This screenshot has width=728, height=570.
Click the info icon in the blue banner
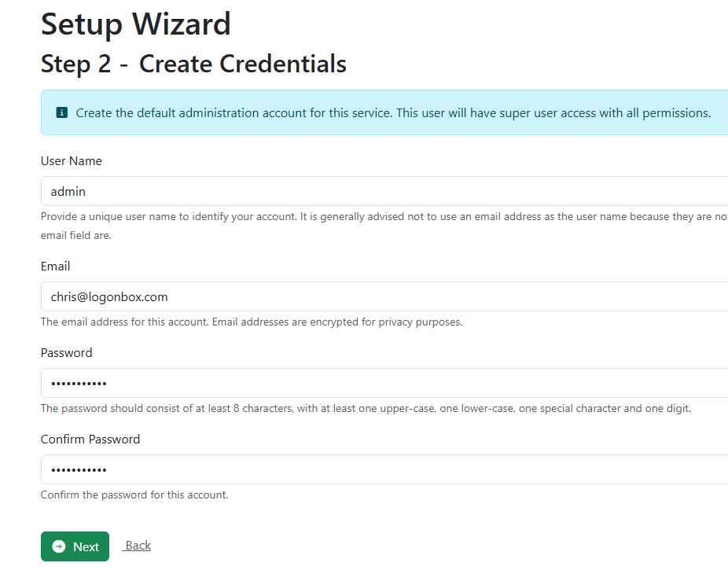[62, 112]
